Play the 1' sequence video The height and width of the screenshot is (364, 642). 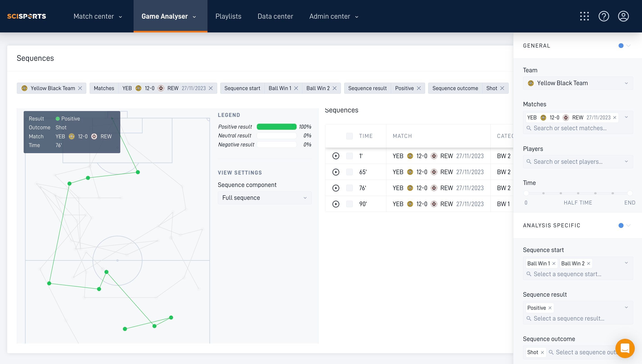tap(336, 156)
